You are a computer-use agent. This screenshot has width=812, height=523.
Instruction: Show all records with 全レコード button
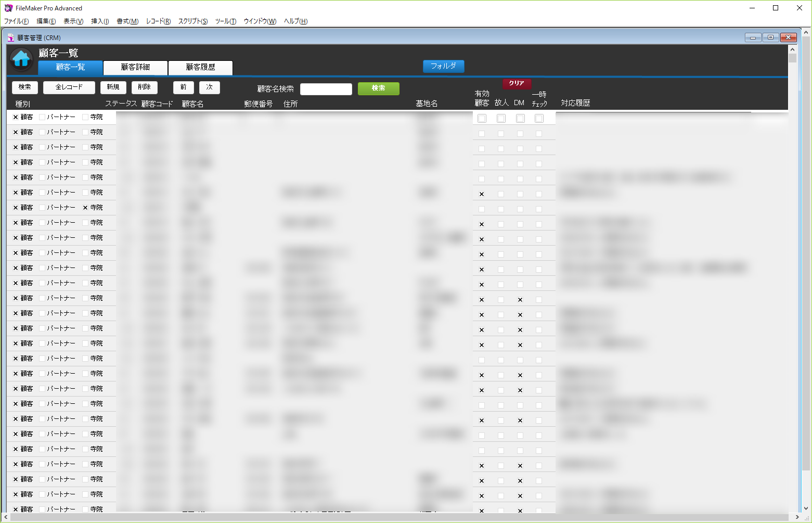(x=69, y=87)
